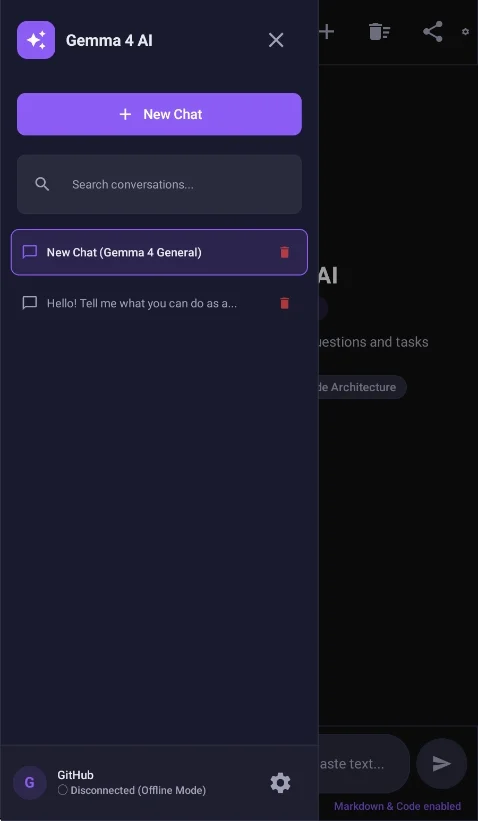Viewport: 478px width, 821px height.
Task: Send message with the paper plane button
Action: 441,763
